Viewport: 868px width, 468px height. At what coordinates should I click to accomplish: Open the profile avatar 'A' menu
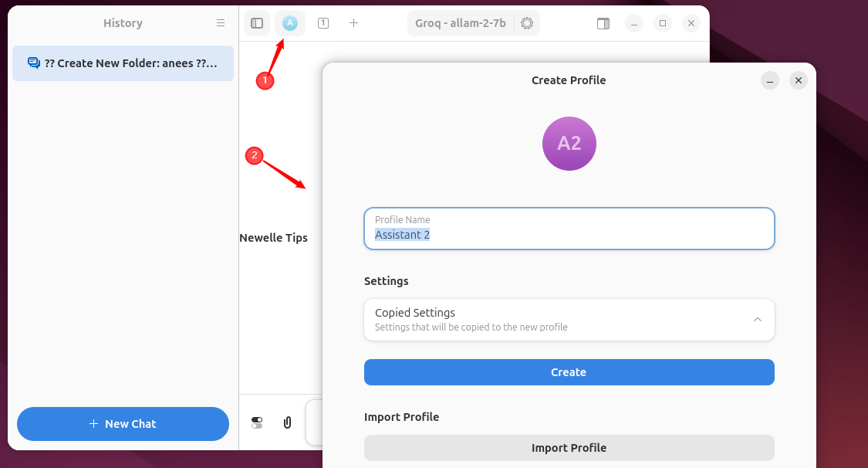290,23
